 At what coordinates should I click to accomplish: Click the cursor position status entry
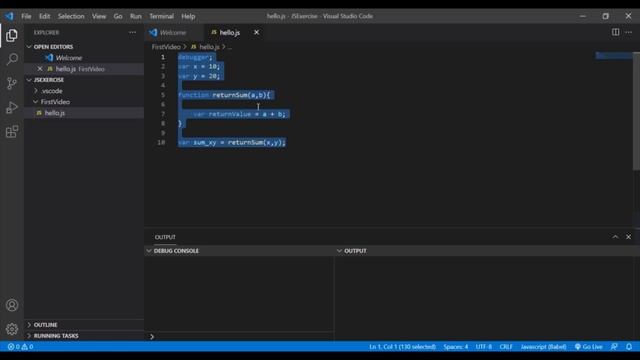[402, 347]
